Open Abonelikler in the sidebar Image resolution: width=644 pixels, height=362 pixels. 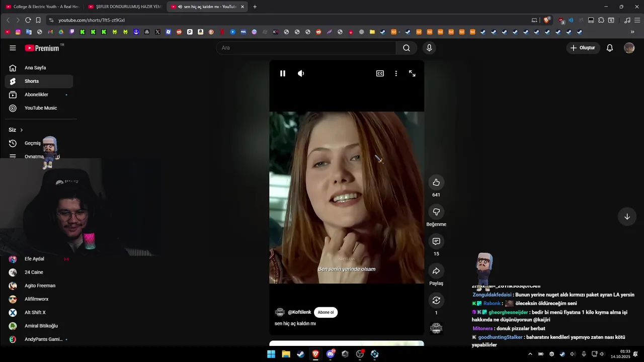pyautogui.click(x=39, y=95)
